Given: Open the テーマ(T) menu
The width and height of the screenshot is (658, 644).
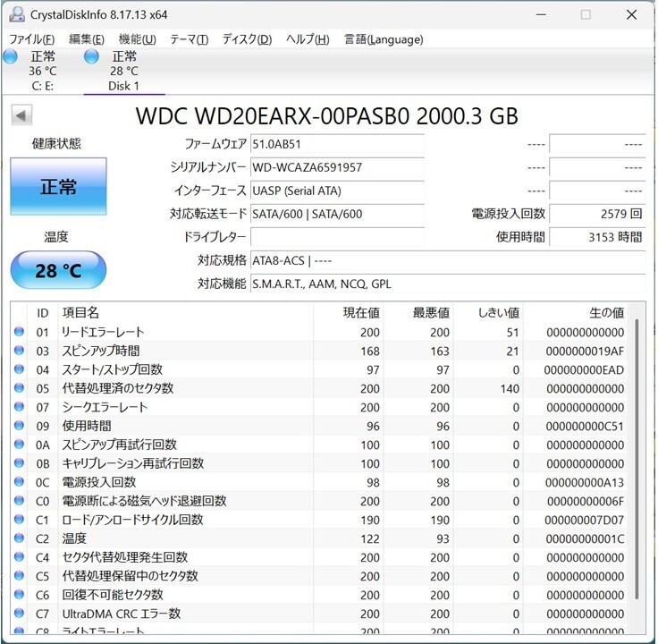Looking at the screenshot, I should pos(189,39).
